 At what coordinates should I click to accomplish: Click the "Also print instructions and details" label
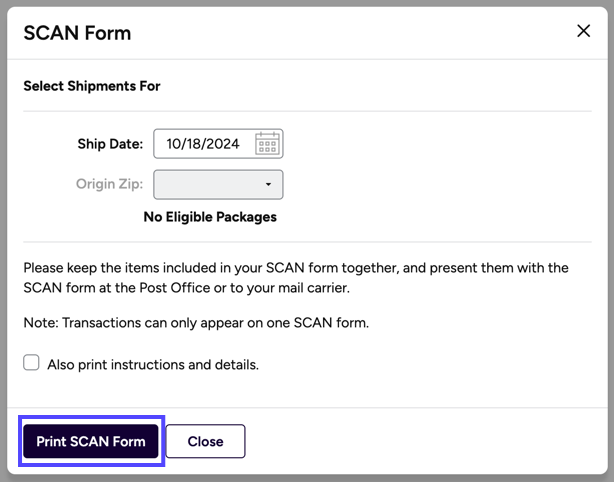pyautogui.click(x=153, y=365)
